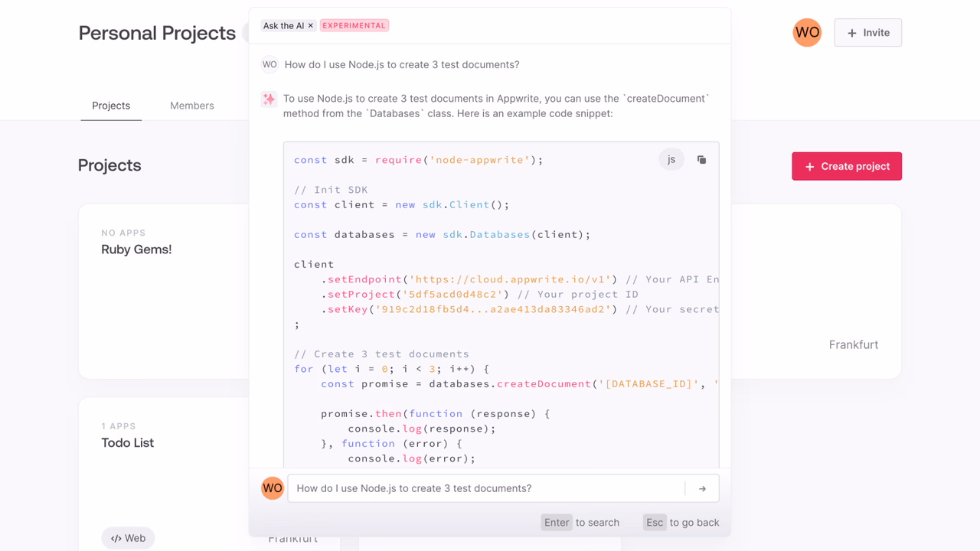This screenshot has width=980, height=551.
Task: Click the '// Create 3 test documents' comment
Action: coord(381,354)
